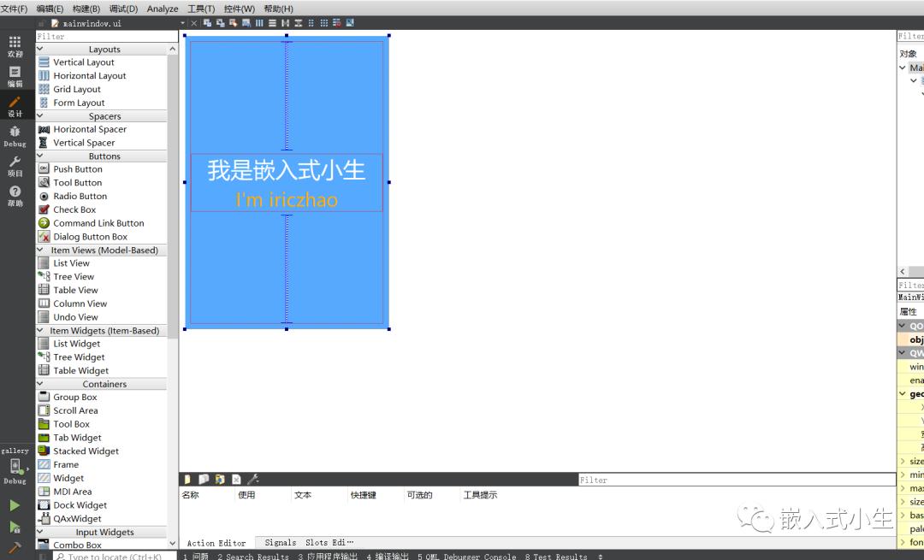Collapse the Input Widgets category
Screen dimensions: 924x560
click(40, 532)
